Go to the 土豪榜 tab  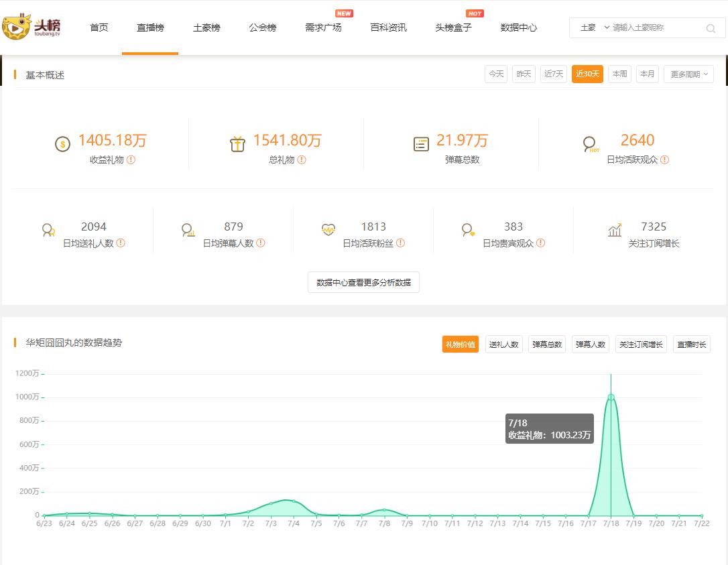click(206, 27)
